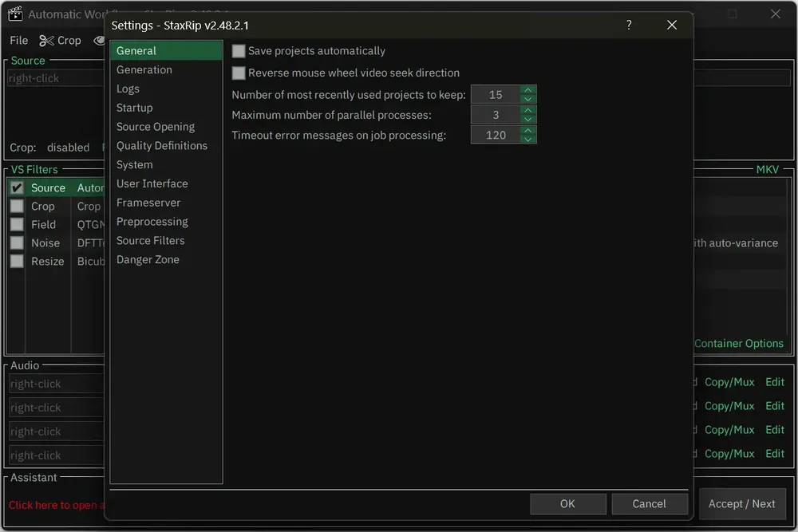Click the scissors Crop icon in menu bar
This screenshot has height=532, width=798.
46,41
